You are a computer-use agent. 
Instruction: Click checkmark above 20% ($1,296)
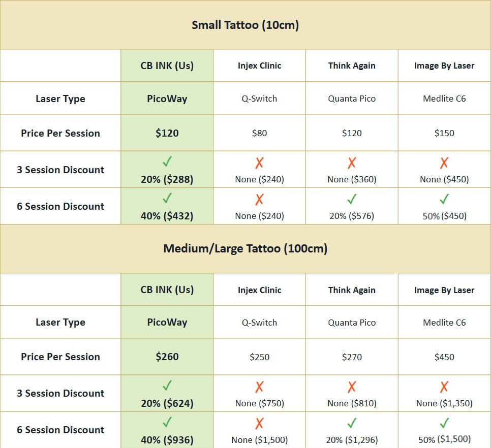click(x=352, y=423)
